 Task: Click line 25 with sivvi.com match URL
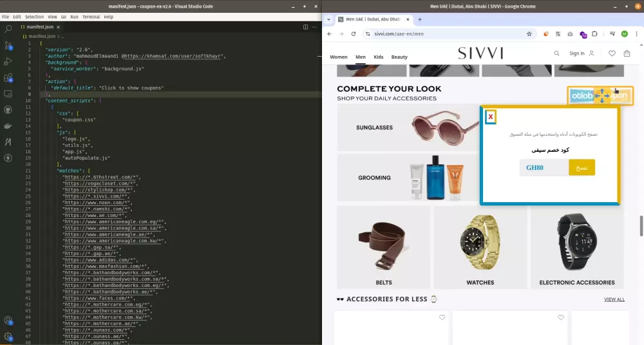click(96, 196)
